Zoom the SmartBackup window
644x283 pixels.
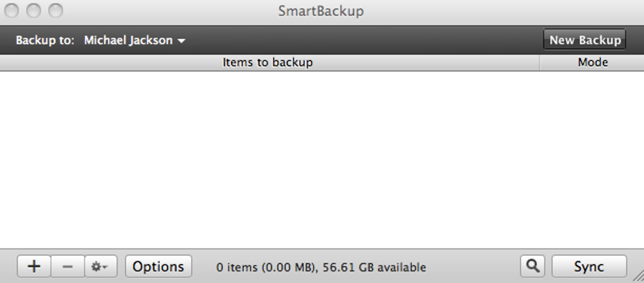(x=56, y=11)
